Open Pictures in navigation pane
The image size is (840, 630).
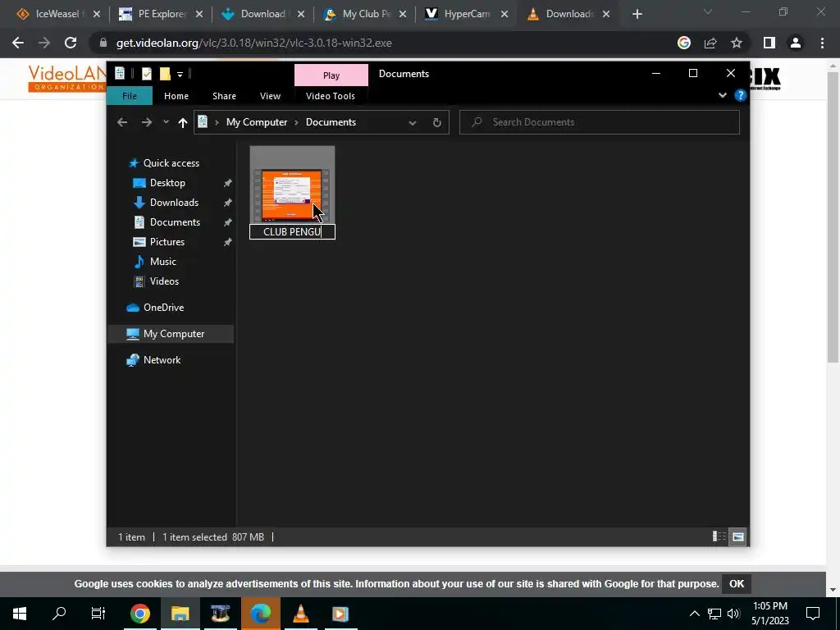(x=167, y=242)
